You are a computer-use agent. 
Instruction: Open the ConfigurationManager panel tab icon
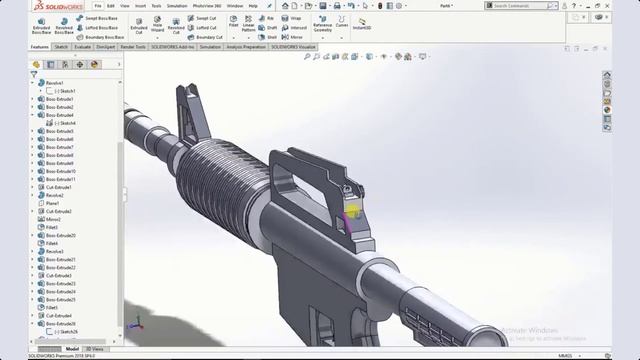point(65,64)
